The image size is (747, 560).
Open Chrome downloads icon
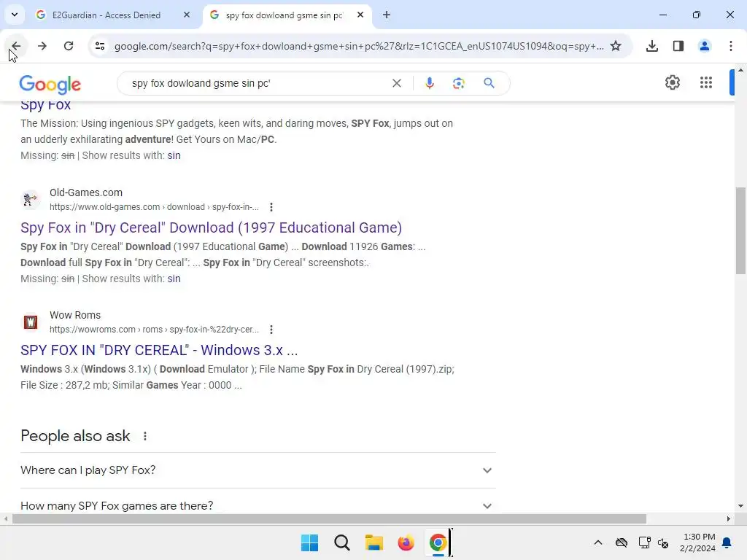(x=651, y=46)
